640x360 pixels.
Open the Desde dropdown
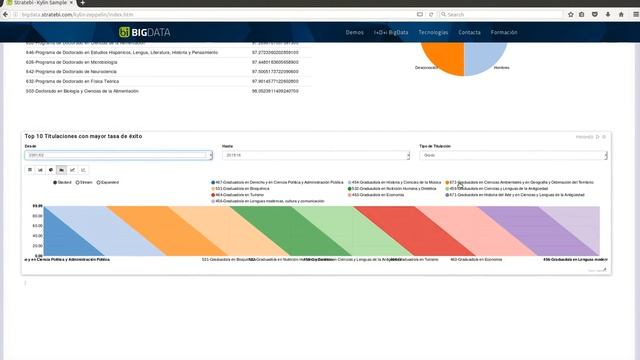(x=118, y=155)
